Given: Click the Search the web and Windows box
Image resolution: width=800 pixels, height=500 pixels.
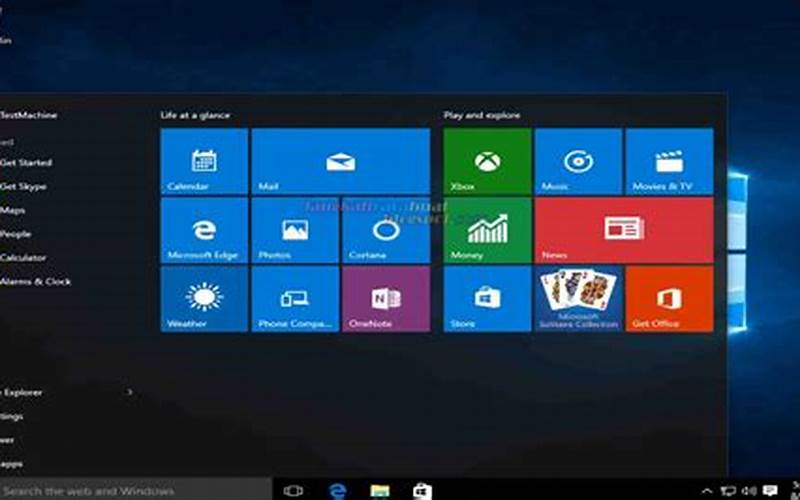Looking at the screenshot, I should pyautogui.click(x=136, y=491).
